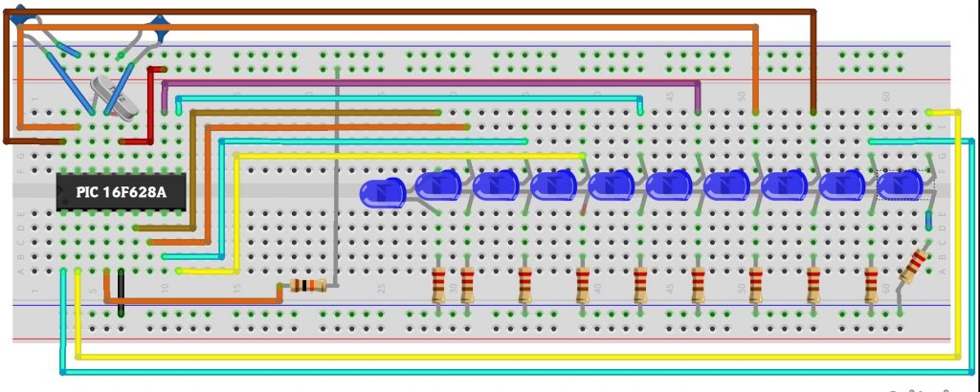Viewport: 980px width, 392px height.
Task: Select the purple wire across the top
Action: tap(431, 84)
